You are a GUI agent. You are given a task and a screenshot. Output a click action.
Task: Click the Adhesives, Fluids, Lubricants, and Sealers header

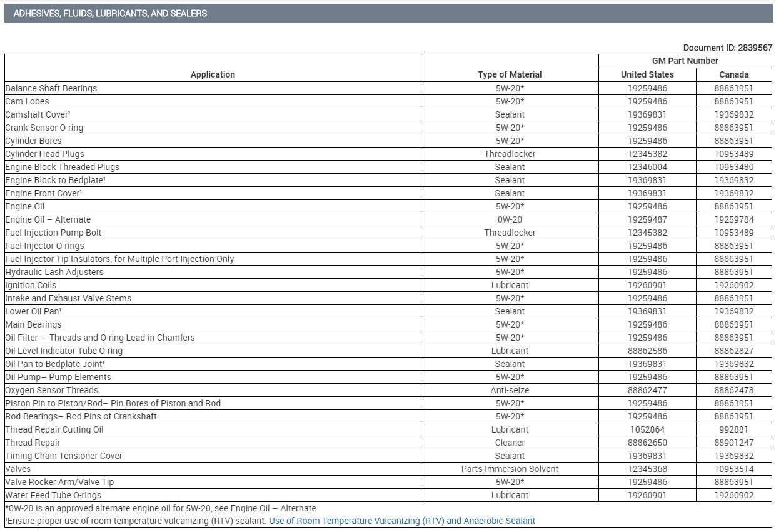tap(110, 13)
